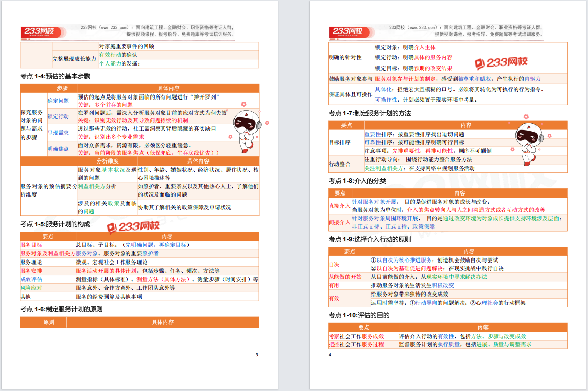Image resolution: width=588 pixels, height=391 pixels.
Task: Click page number 3 at the bottom
Action: tap(257, 355)
